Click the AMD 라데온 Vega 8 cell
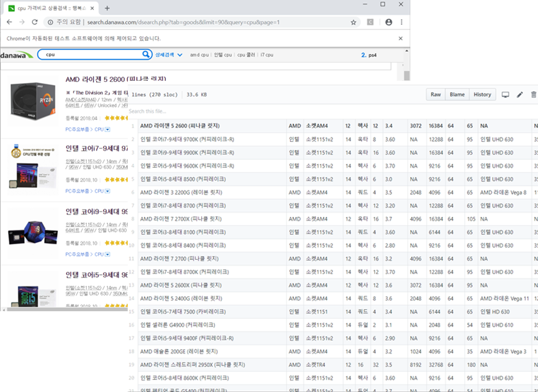 (504, 192)
